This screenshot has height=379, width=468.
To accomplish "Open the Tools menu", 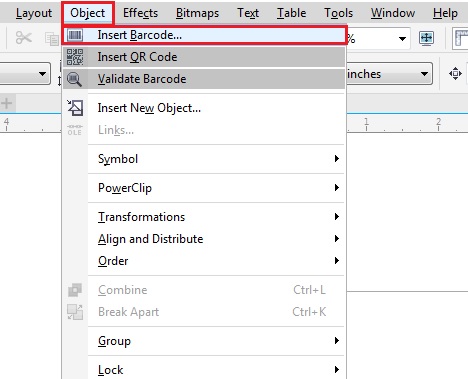I will pos(338,13).
